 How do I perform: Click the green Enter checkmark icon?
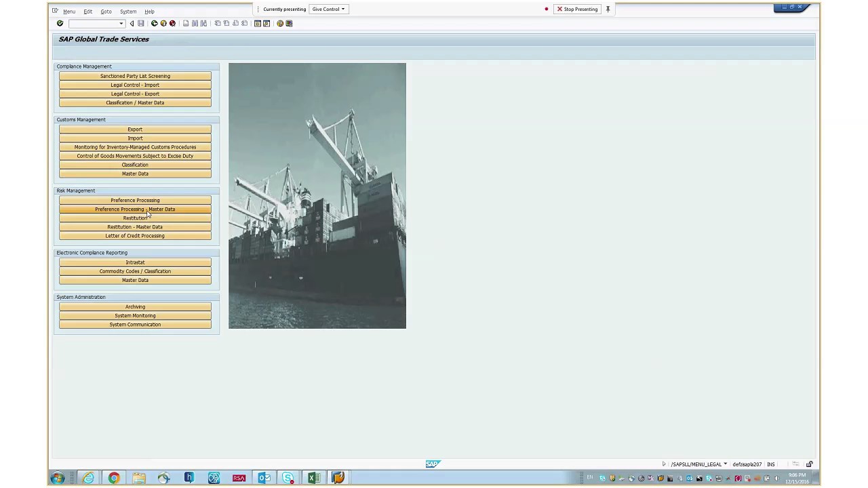coord(60,24)
